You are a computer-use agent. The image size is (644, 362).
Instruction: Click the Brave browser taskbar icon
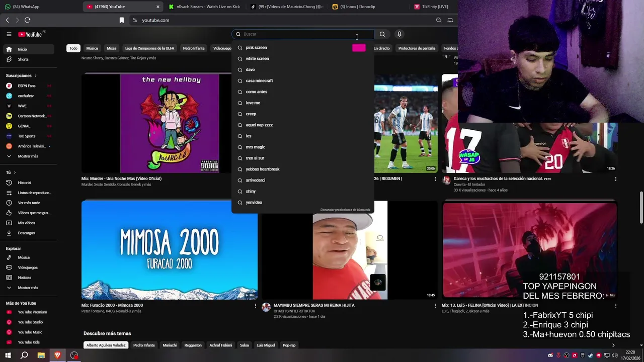(57, 355)
